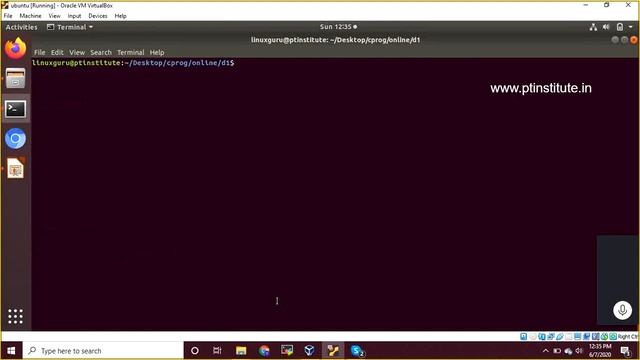Select the running VM taskbar icon
Image resolution: width=640 pixels, height=360 pixels.
point(333,351)
